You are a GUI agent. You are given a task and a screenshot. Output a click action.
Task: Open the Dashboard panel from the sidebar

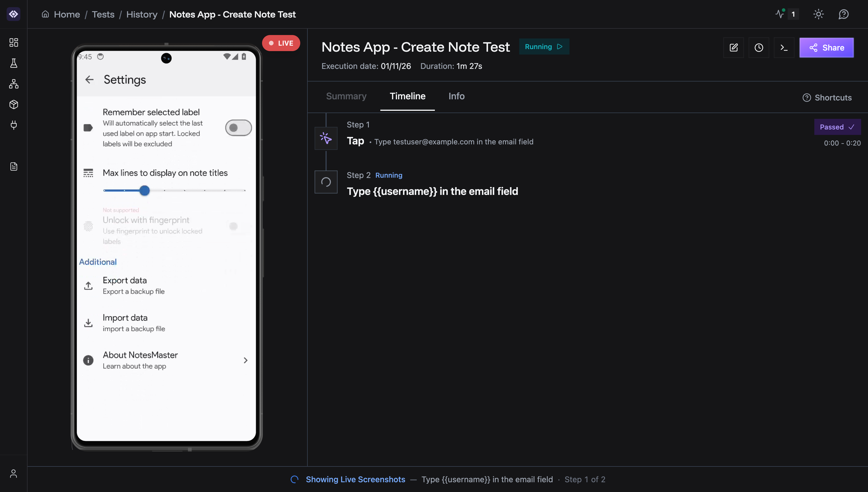pos(13,42)
